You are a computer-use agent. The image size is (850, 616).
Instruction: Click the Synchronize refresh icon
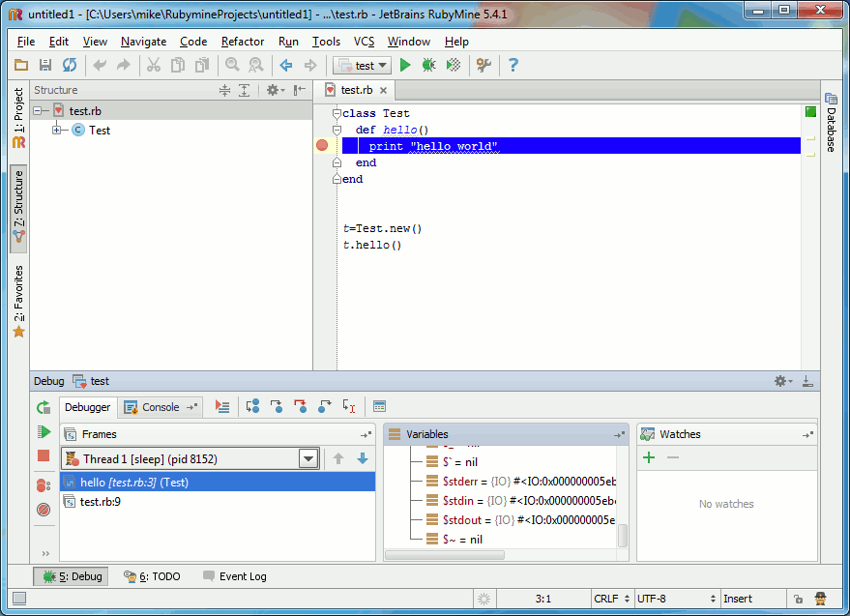(70, 66)
